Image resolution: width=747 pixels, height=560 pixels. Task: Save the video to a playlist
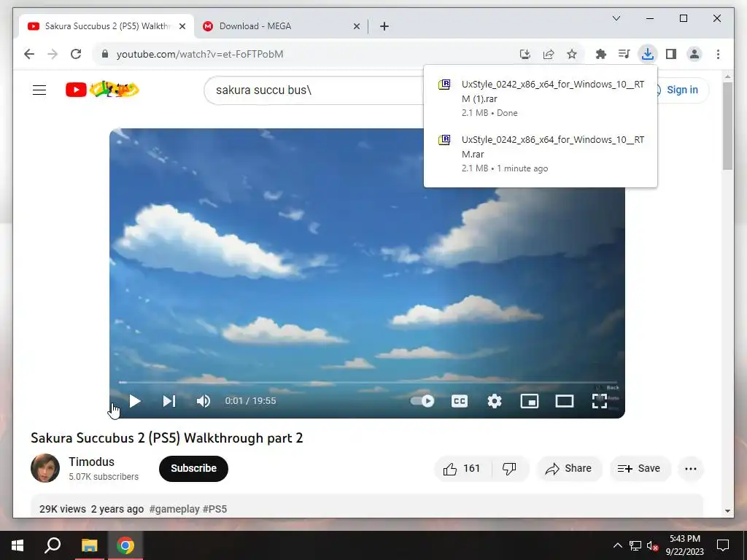[639, 469]
